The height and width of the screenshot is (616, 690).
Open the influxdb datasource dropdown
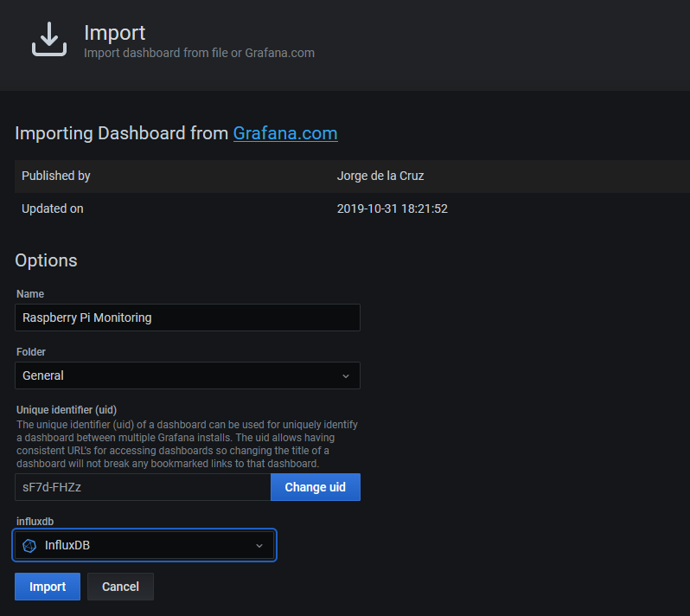pyautogui.click(x=144, y=545)
